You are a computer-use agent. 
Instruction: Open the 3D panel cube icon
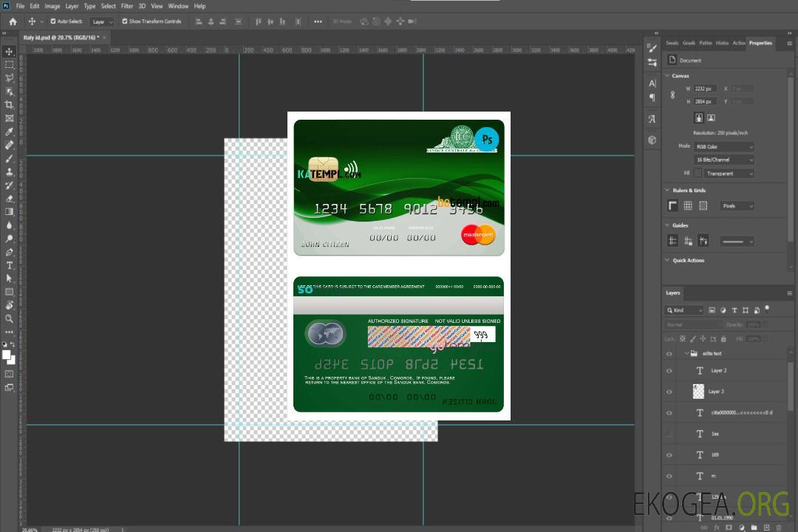(x=652, y=140)
